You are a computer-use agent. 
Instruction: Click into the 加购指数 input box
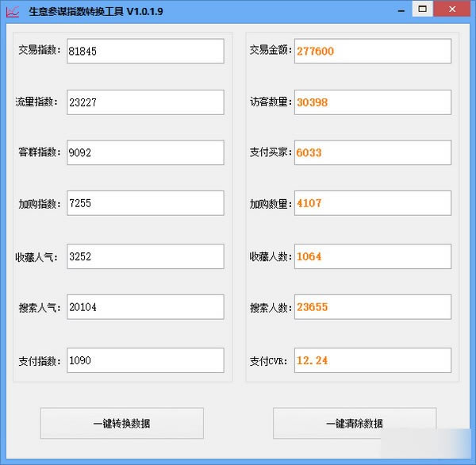coord(145,203)
